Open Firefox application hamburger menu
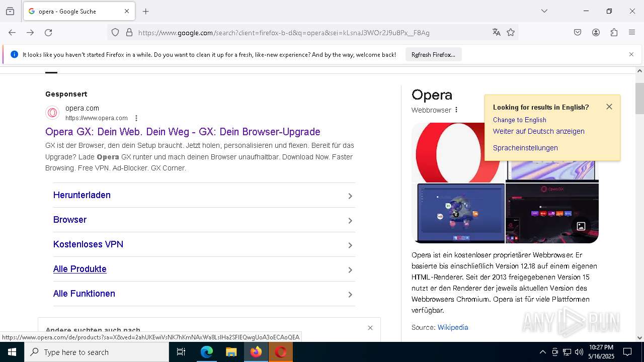The height and width of the screenshot is (362, 644). click(632, 33)
